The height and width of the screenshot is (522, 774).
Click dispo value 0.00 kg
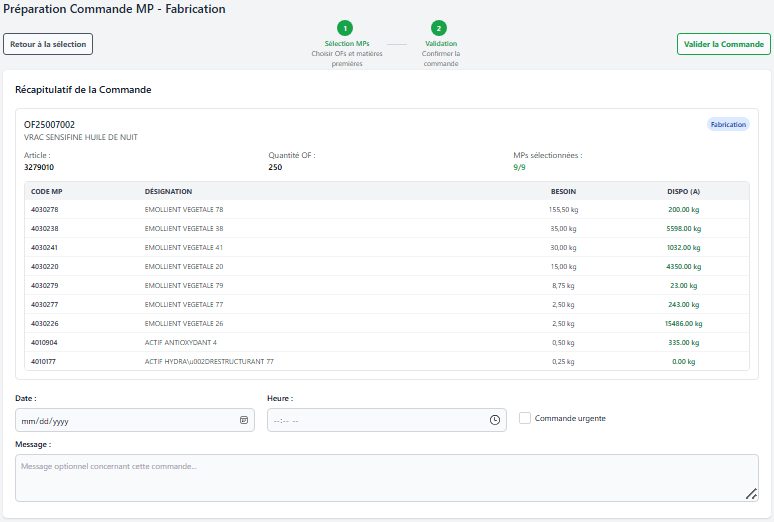click(x=684, y=361)
